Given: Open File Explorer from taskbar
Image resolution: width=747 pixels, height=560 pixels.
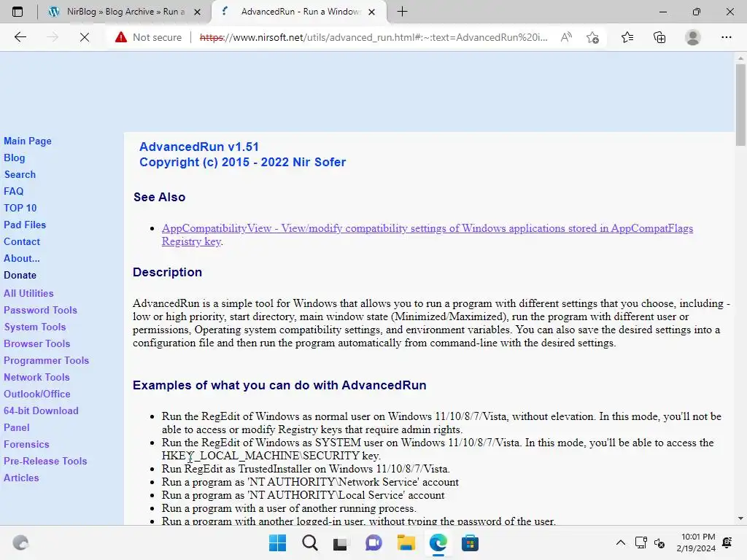Looking at the screenshot, I should pyautogui.click(x=406, y=542).
